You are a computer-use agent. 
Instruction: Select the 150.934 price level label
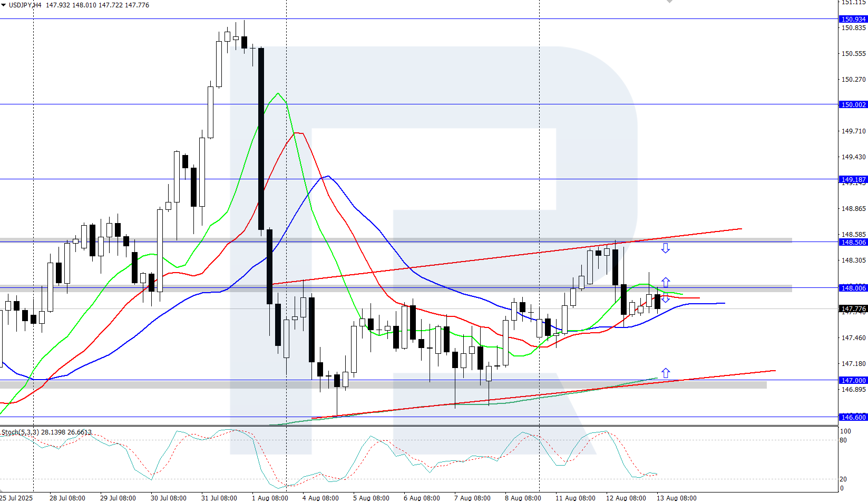pyautogui.click(x=853, y=19)
